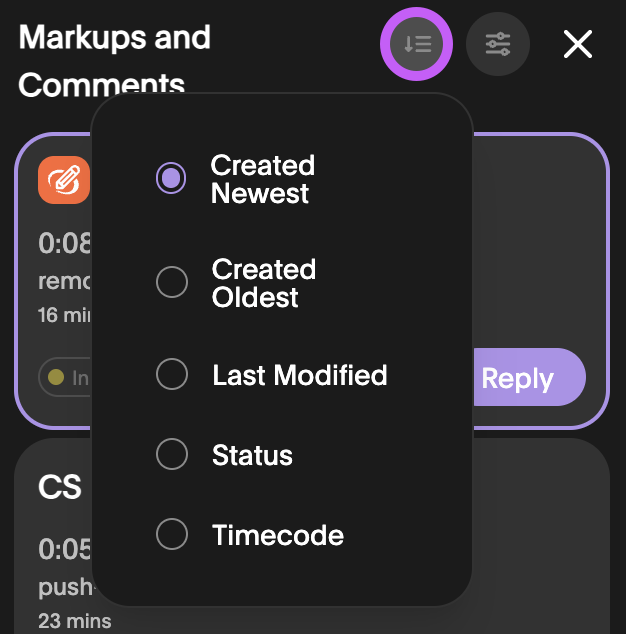Jump to the 0:05 comment timecode
Screen dimensions: 626x634
tap(65, 549)
